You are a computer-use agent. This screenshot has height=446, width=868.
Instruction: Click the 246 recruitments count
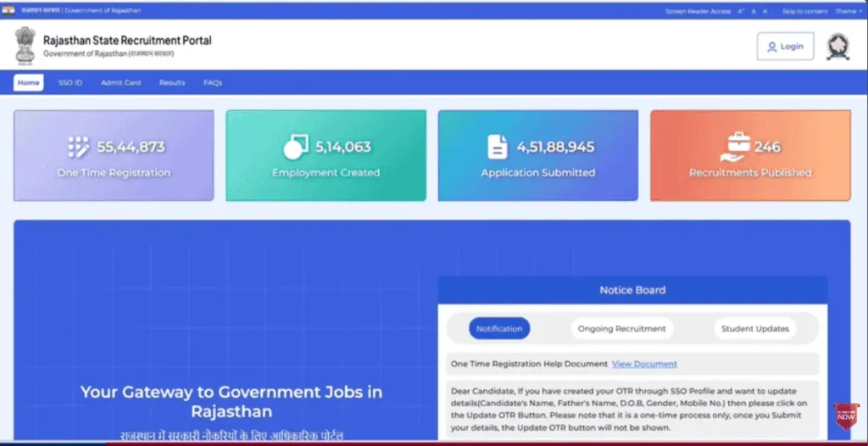click(767, 147)
